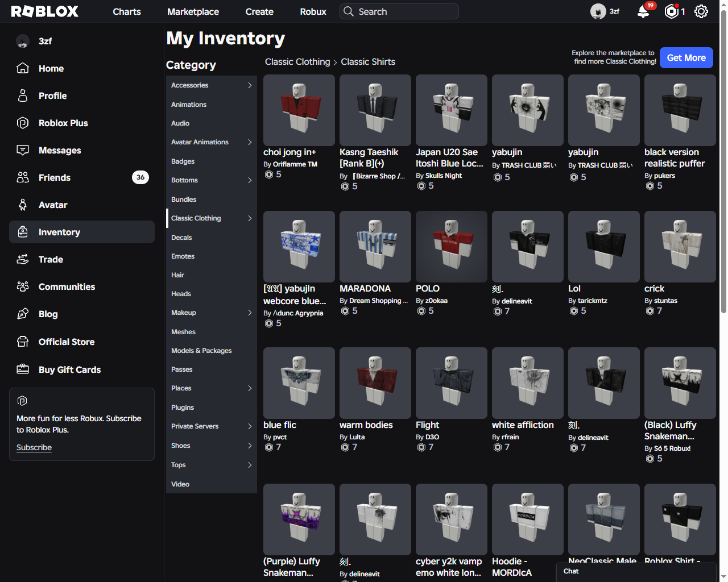Click the search magnifier icon
This screenshot has height=582, width=728.
(x=349, y=11)
